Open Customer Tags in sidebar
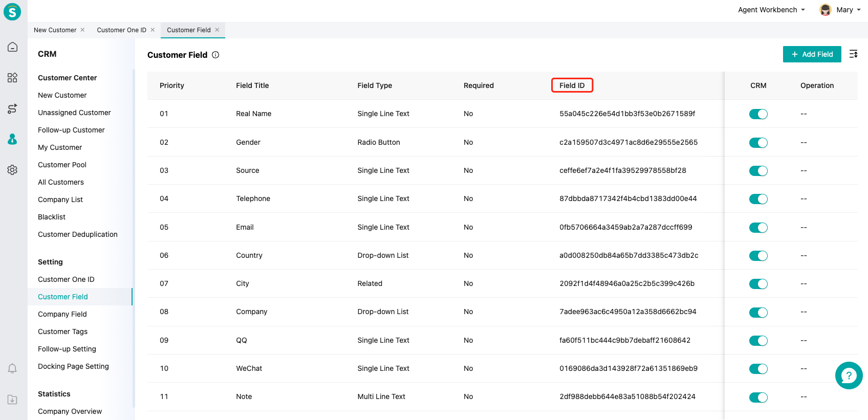The height and width of the screenshot is (420, 868). tap(62, 331)
